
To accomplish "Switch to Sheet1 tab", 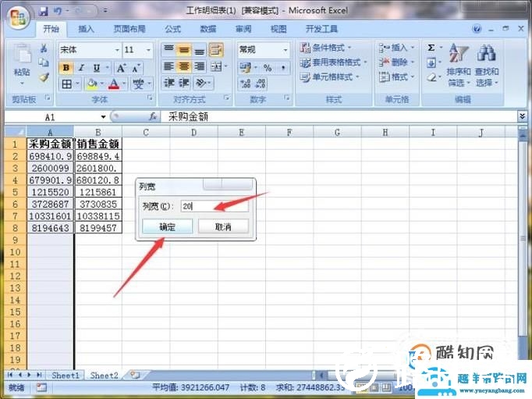I will (66, 376).
